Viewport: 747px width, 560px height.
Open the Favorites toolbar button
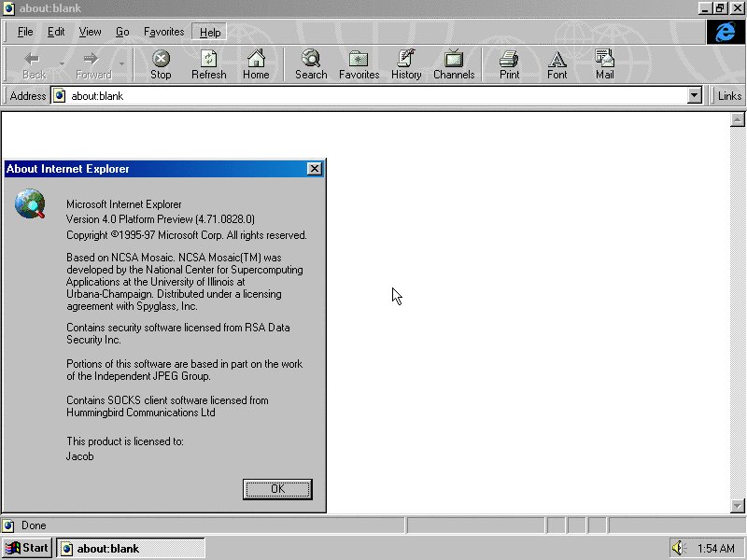tap(359, 64)
